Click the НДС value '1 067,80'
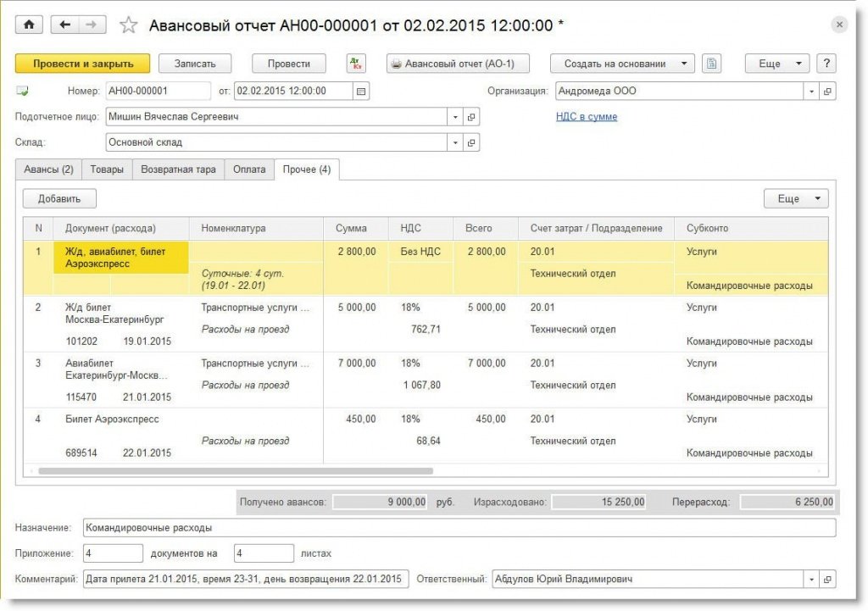This screenshot has width=868, height=611. pyautogui.click(x=422, y=386)
